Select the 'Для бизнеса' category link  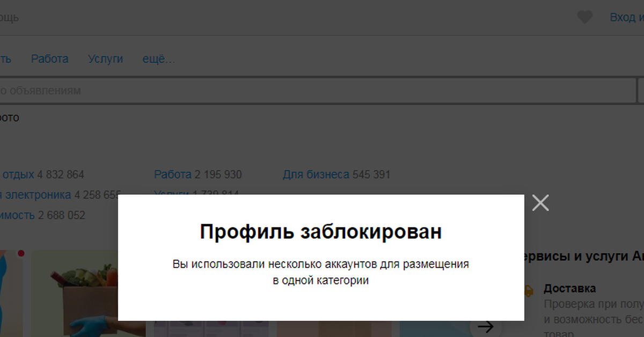pyautogui.click(x=316, y=174)
